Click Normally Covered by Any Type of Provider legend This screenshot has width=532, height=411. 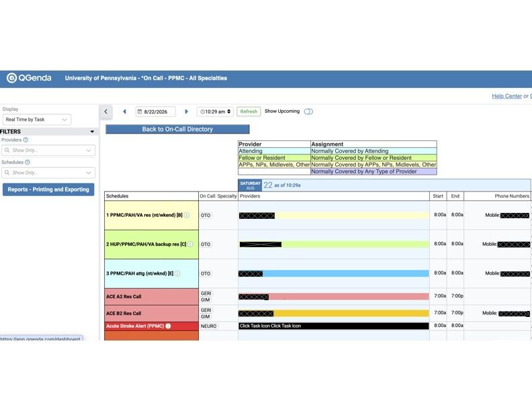(x=373, y=172)
